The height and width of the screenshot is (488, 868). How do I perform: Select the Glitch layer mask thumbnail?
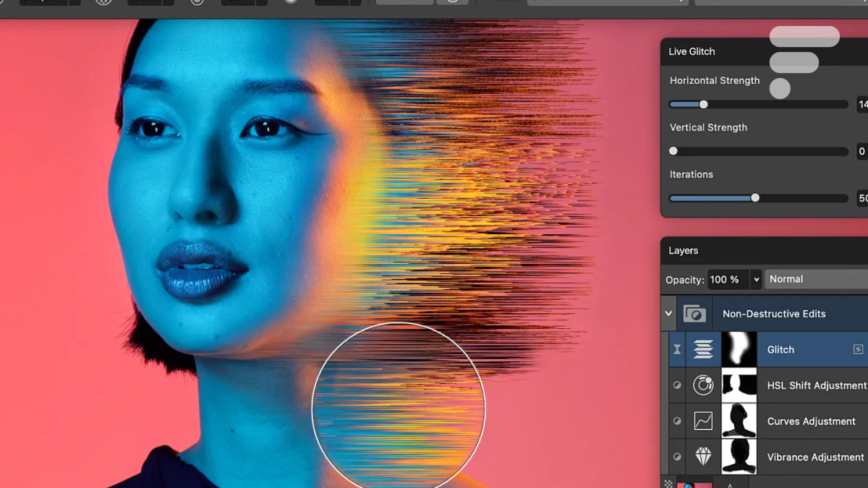pos(739,349)
